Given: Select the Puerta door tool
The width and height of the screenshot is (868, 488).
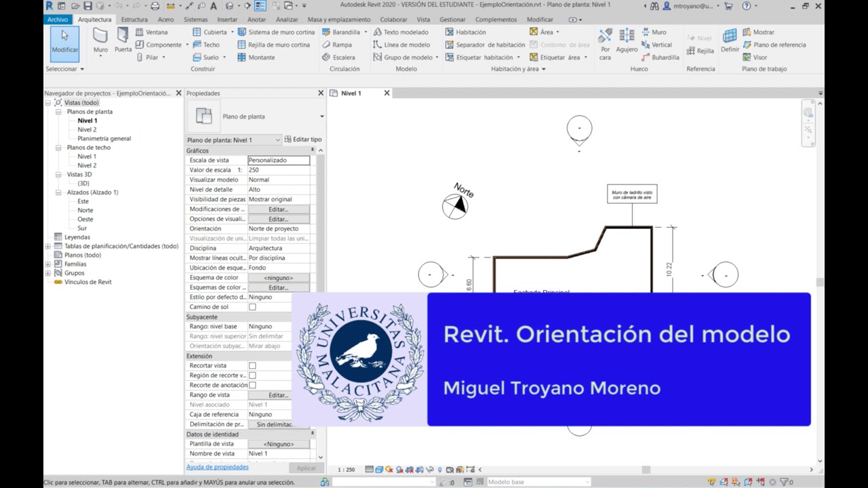Looking at the screenshot, I should 123,41.
